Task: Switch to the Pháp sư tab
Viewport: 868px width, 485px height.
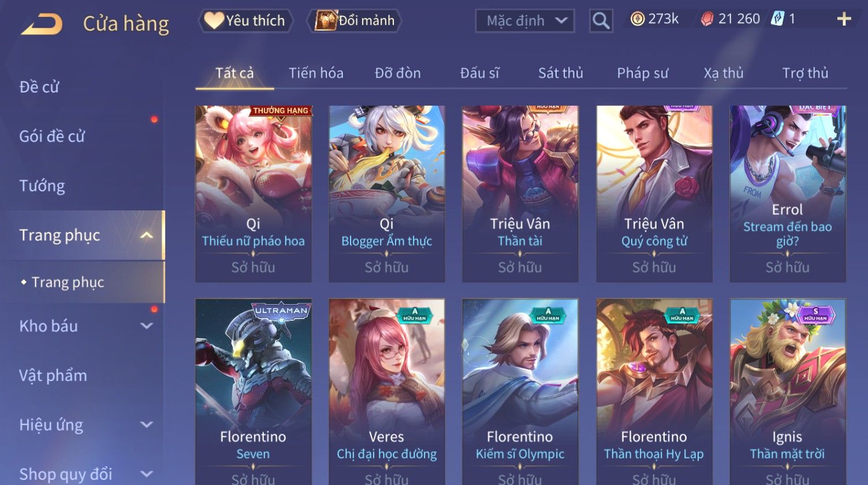Action: click(x=642, y=73)
